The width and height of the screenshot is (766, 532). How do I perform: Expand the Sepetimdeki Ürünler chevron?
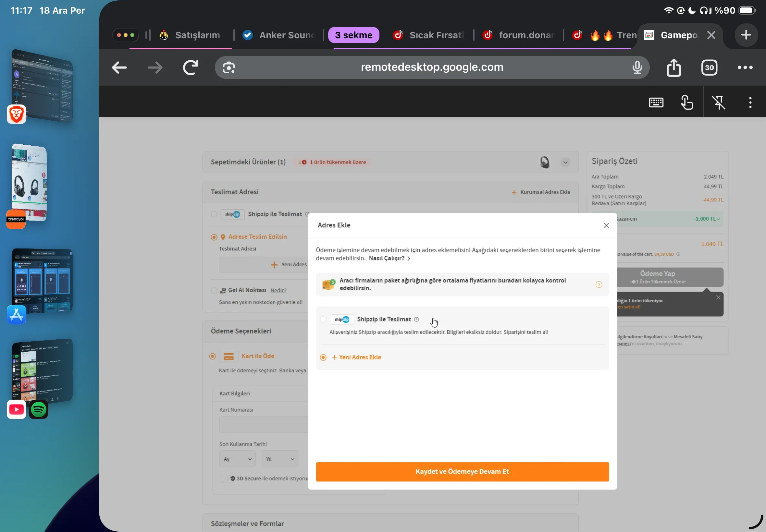565,162
